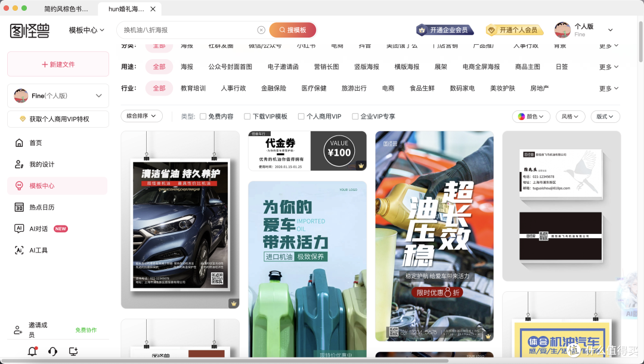Click the 模板中心 sidebar icon
Image resolution: width=644 pixels, height=364 pixels.
19,186
